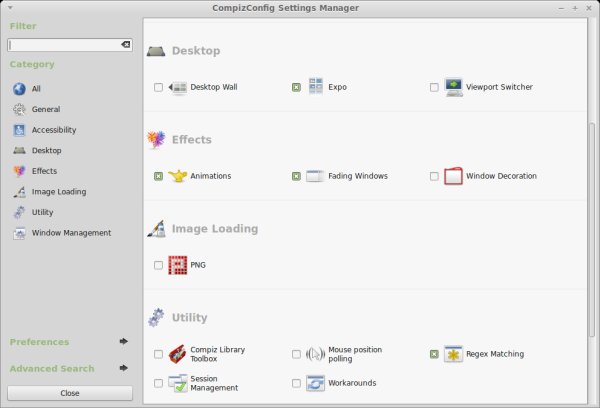Open the Fading Windows icon

click(315, 176)
